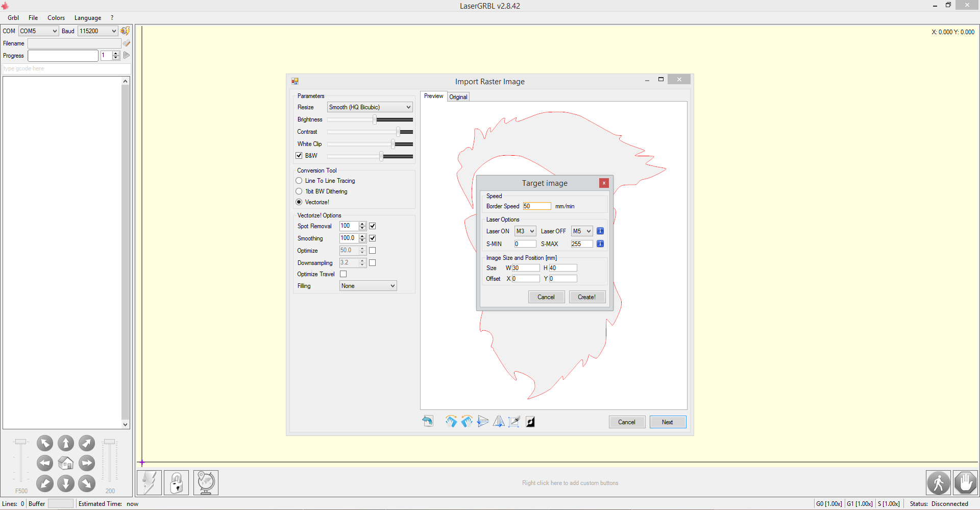Send the laser to home position

pos(66,463)
